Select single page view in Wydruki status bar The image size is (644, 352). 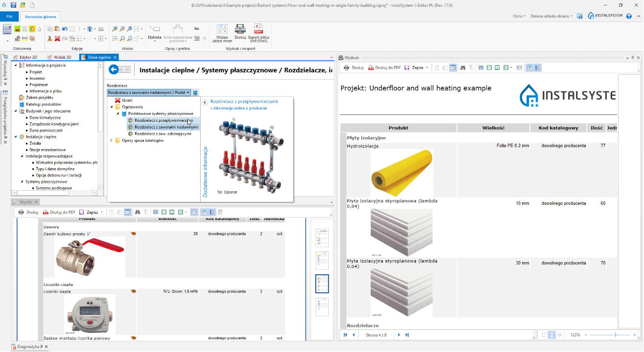click(x=543, y=335)
